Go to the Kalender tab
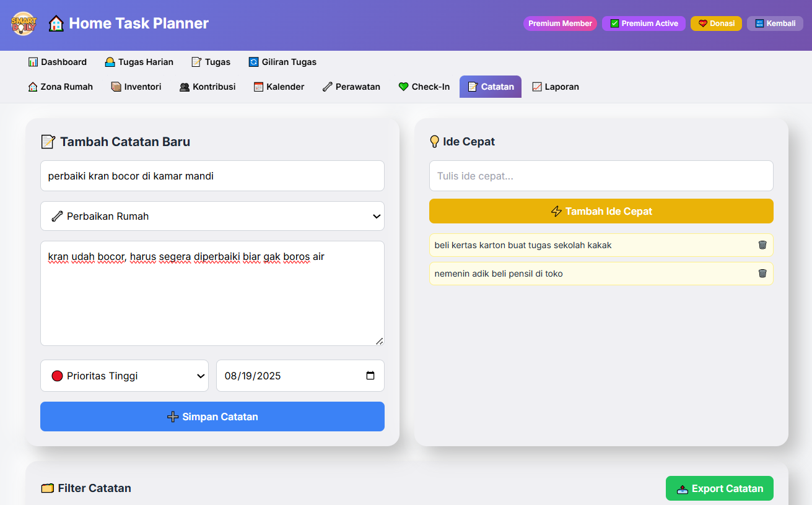The width and height of the screenshot is (812, 505). click(x=279, y=87)
